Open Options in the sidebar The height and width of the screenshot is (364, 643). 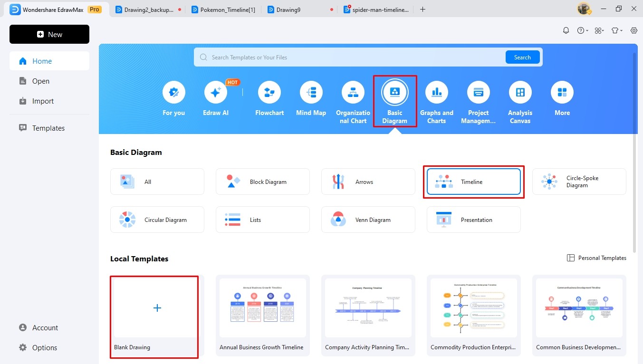click(49, 347)
